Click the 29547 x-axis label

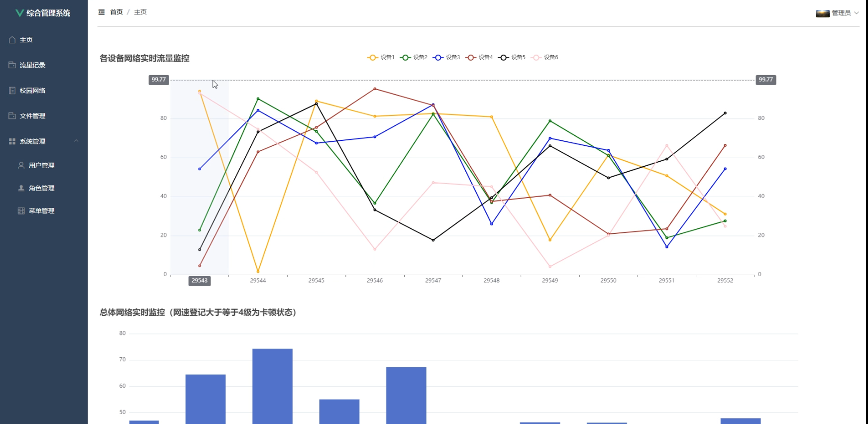(433, 281)
